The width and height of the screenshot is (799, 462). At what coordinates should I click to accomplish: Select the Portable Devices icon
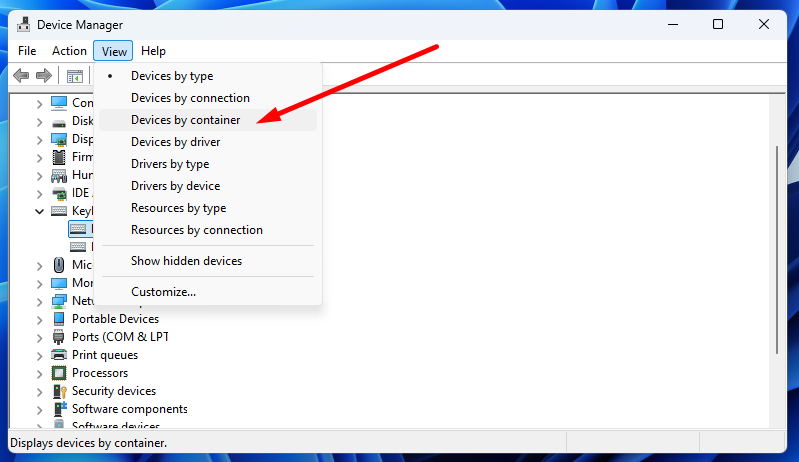[x=59, y=319]
